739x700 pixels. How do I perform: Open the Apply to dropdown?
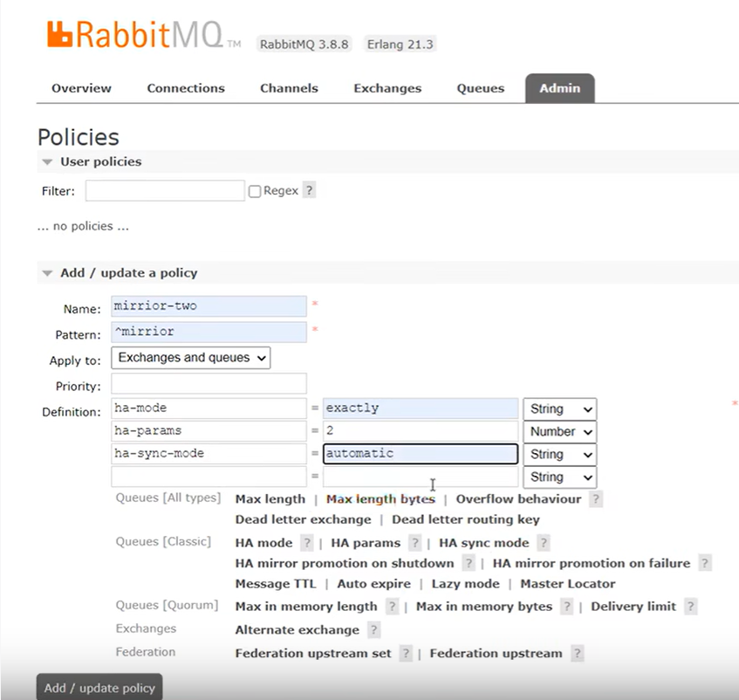(191, 358)
